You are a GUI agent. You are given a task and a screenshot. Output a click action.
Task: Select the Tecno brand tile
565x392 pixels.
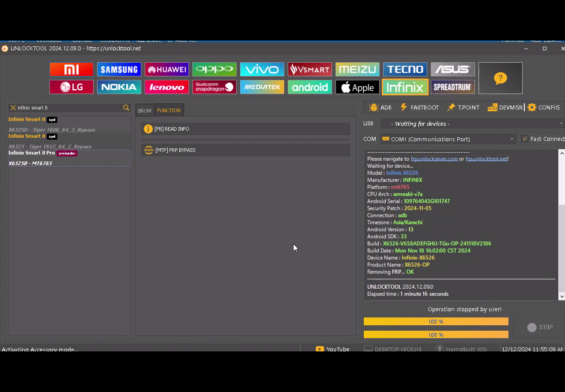pyautogui.click(x=405, y=69)
